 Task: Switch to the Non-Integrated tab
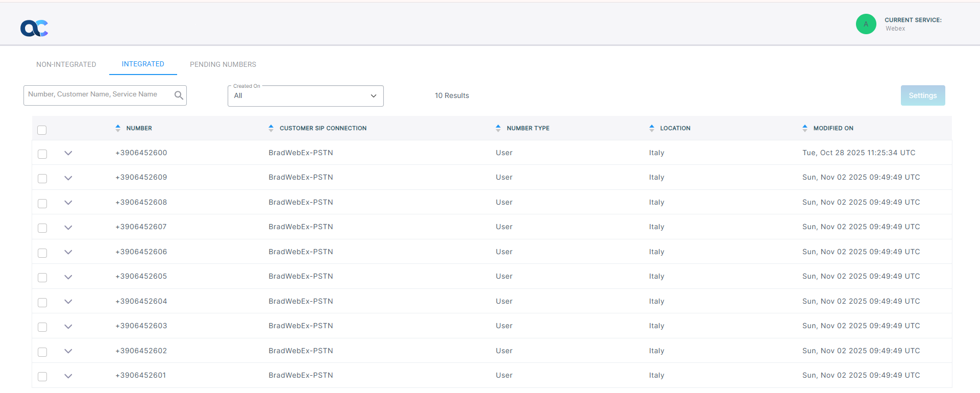click(66, 64)
